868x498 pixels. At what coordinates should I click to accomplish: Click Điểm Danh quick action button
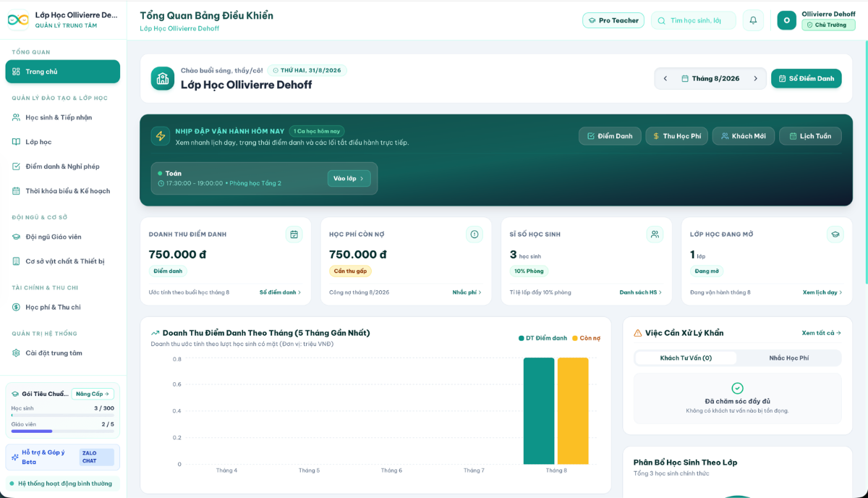[610, 136]
